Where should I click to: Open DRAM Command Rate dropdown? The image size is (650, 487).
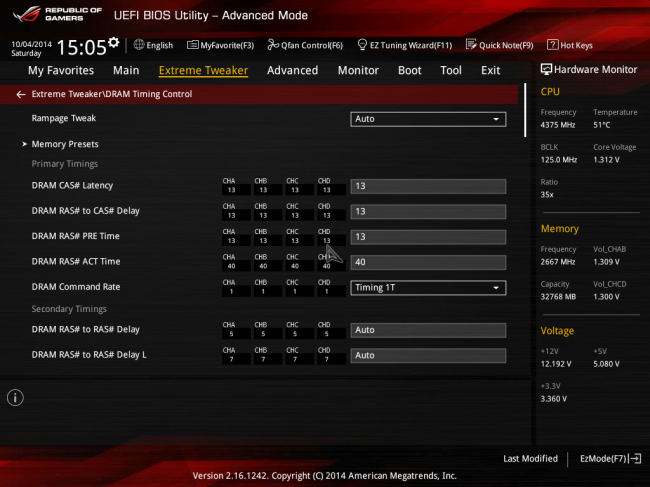[428, 288]
